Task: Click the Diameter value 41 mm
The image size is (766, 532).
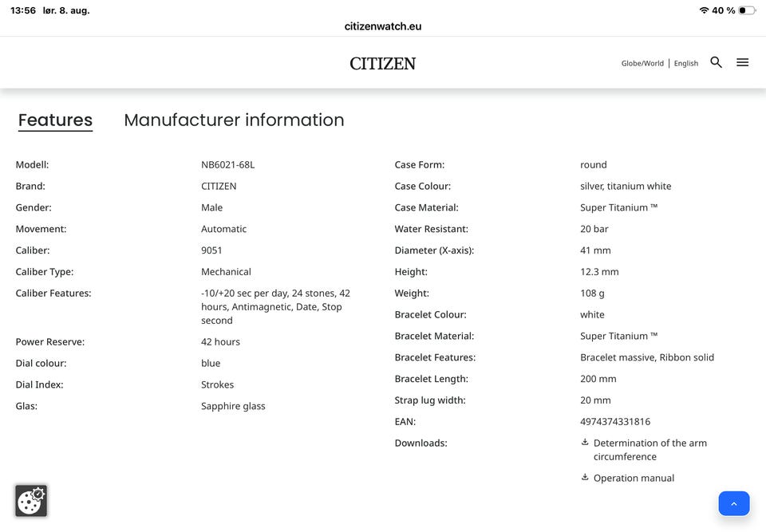Action: tap(595, 250)
